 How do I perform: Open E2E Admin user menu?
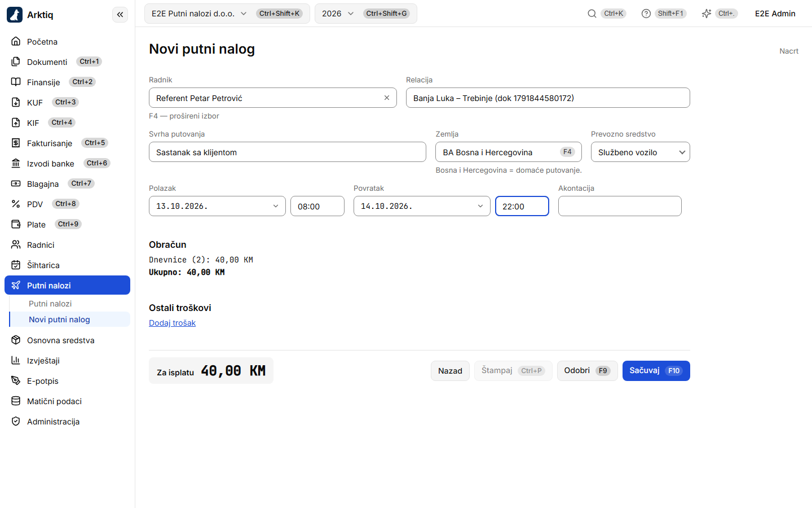coord(775,14)
